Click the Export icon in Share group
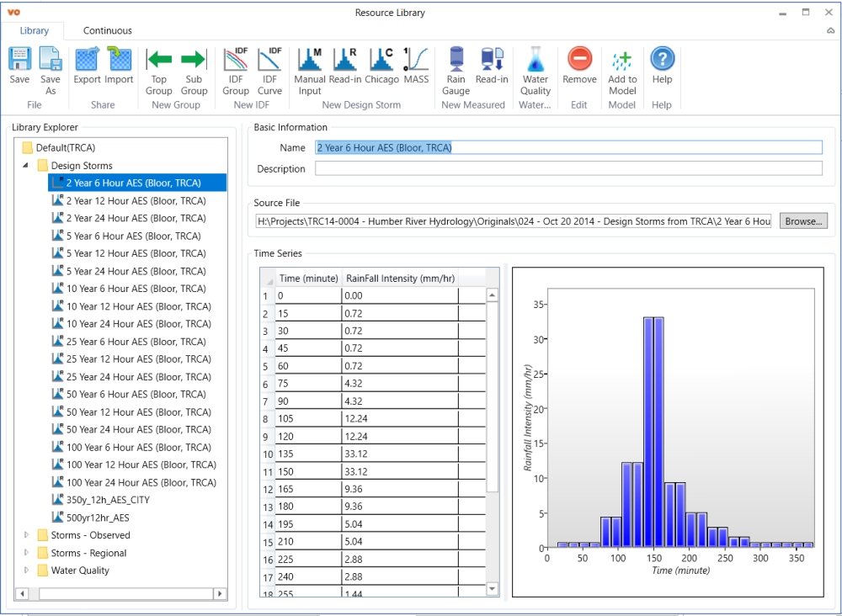The height and width of the screenshot is (616, 842). pos(87,66)
